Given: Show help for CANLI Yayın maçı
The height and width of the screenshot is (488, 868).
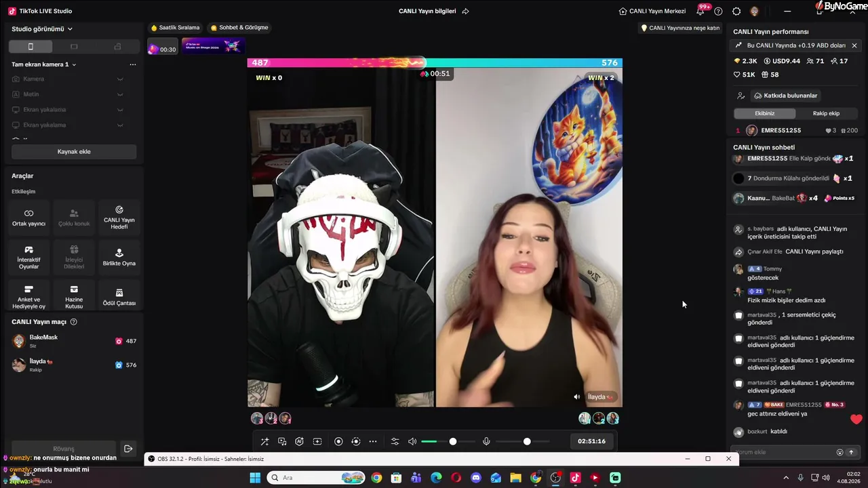Looking at the screenshot, I should tap(74, 322).
